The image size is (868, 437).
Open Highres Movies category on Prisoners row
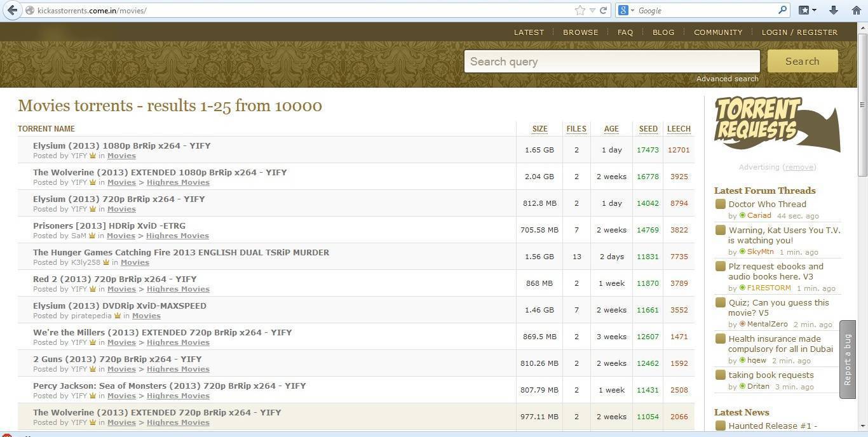pos(177,236)
